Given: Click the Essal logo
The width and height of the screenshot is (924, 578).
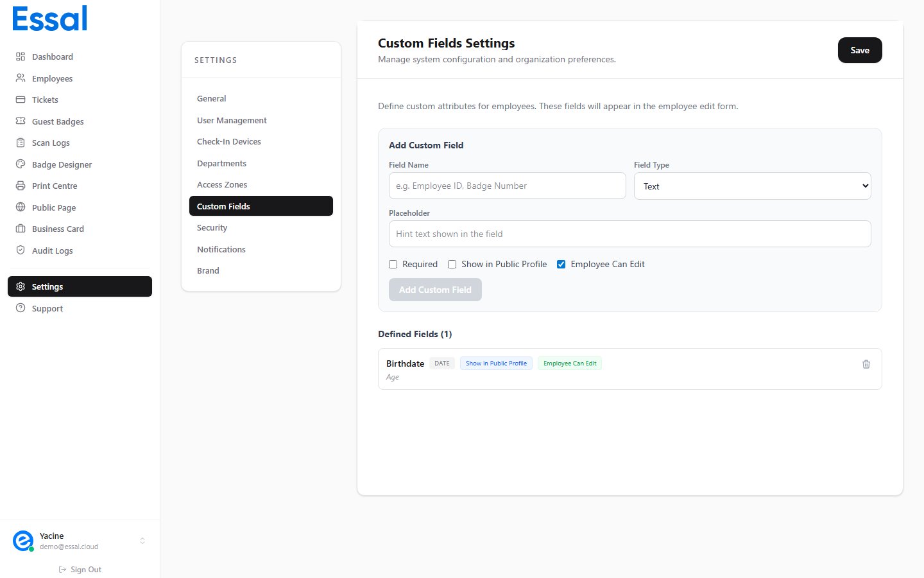Looking at the screenshot, I should click(49, 19).
